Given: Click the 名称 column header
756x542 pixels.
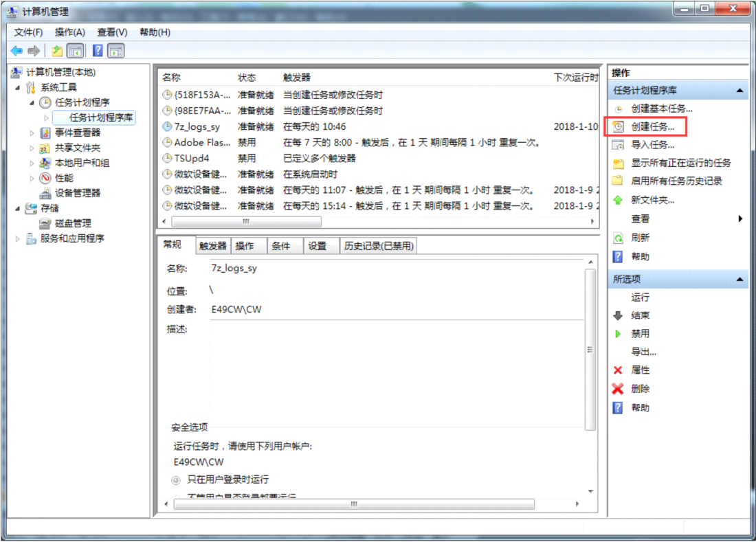Looking at the screenshot, I should (x=172, y=78).
